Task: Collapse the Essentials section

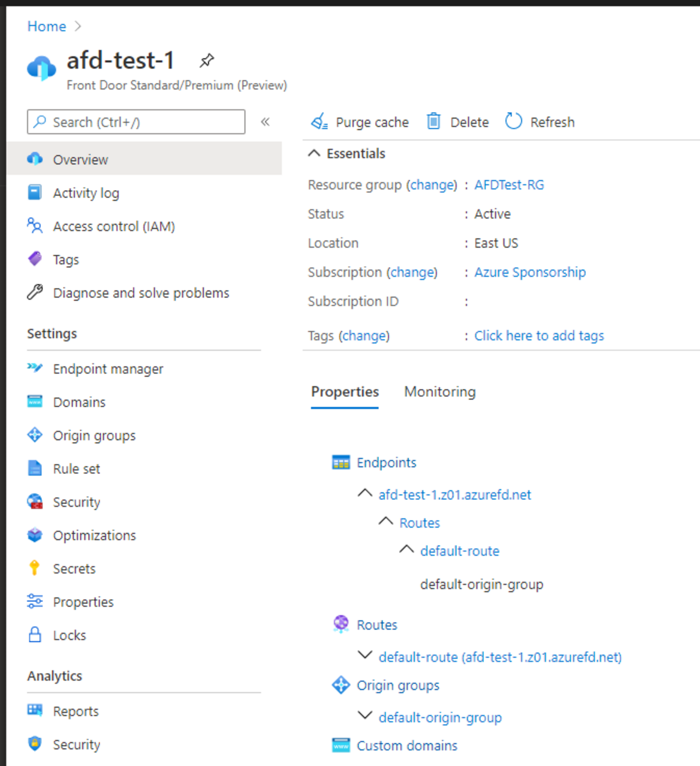Action: pyautogui.click(x=314, y=154)
